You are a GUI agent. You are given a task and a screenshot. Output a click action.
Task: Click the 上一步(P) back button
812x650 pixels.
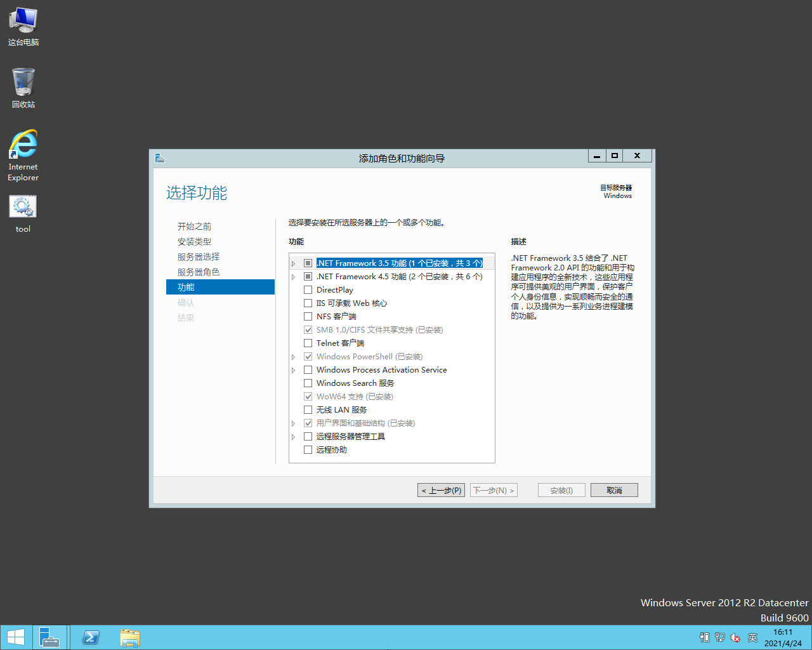pos(442,491)
